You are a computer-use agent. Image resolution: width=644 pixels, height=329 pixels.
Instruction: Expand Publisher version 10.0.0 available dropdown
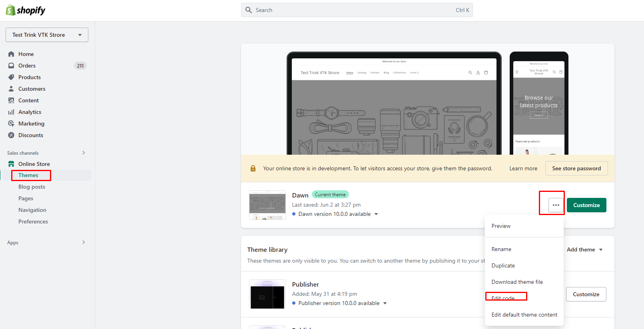pos(385,303)
